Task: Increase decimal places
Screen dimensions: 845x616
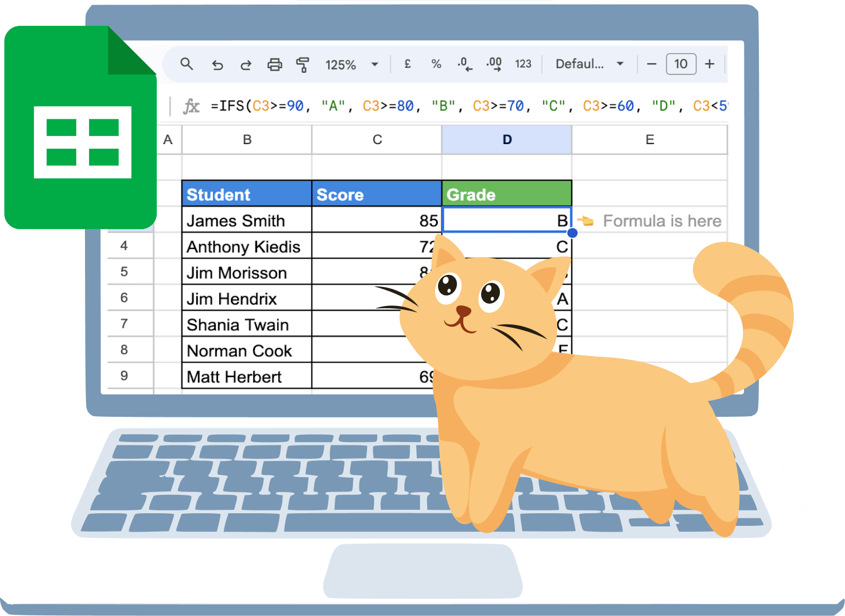Action: [x=494, y=64]
